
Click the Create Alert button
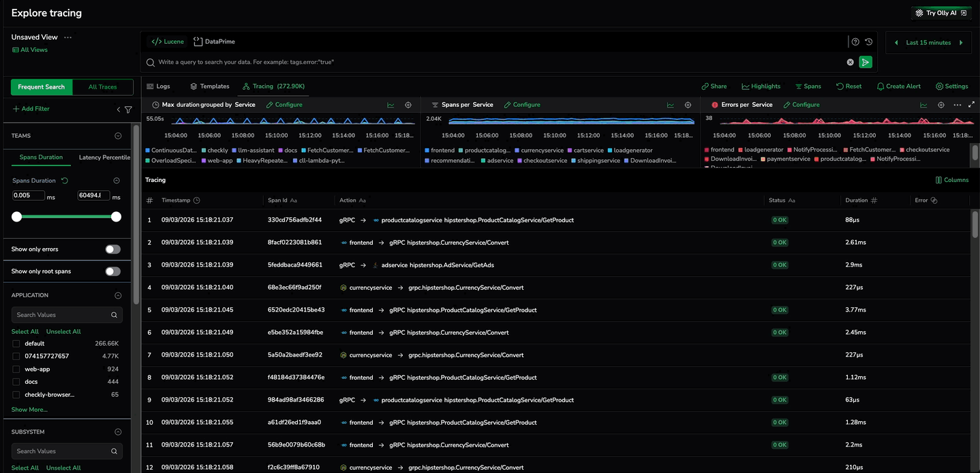click(898, 87)
